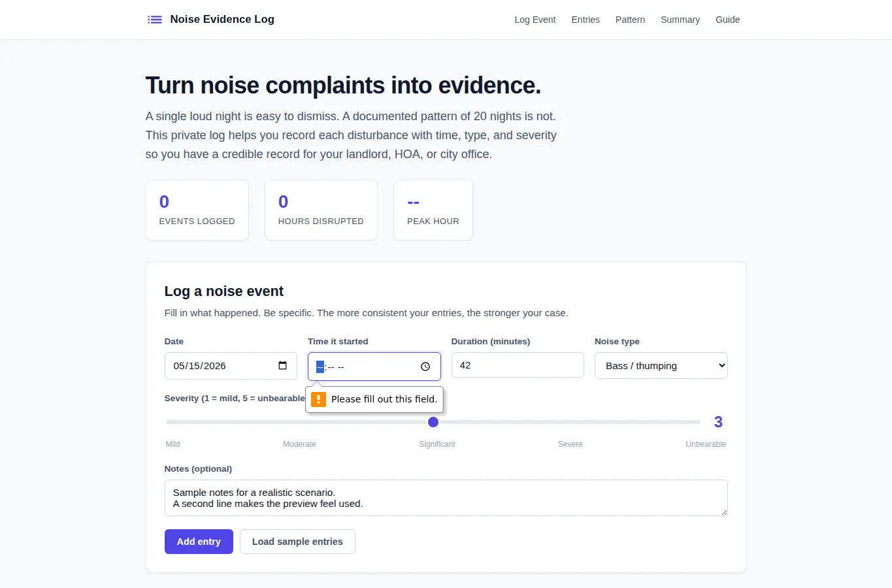Click the Add entry button

tap(199, 542)
